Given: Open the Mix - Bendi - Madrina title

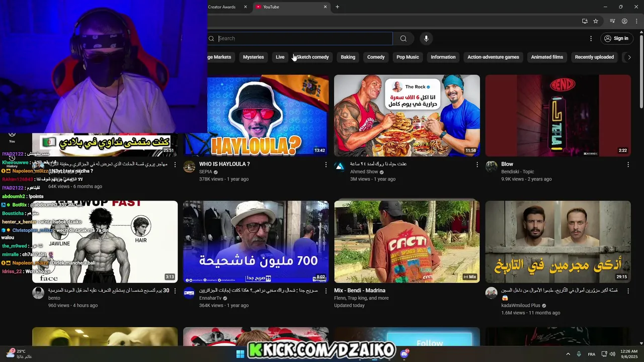Looking at the screenshot, I should [360, 291].
